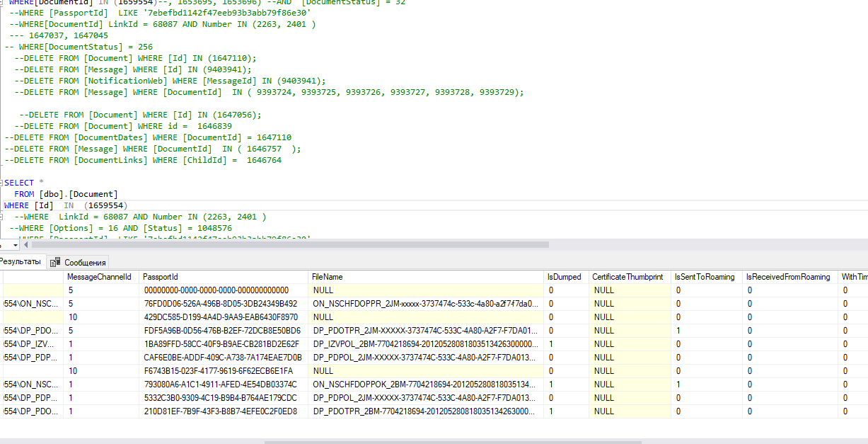
Task: Click PassportId cell FDF5A96B-0D56-476B-B2EF-72DCB8E50BD6
Action: (224, 331)
